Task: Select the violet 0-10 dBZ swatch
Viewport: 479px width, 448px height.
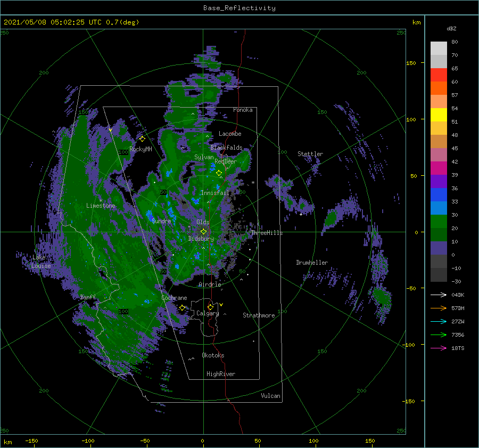Action: tap(439, 248)
